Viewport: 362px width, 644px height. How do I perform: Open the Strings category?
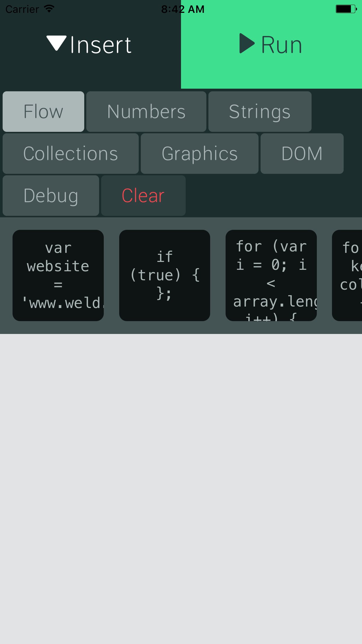point(260,111)
